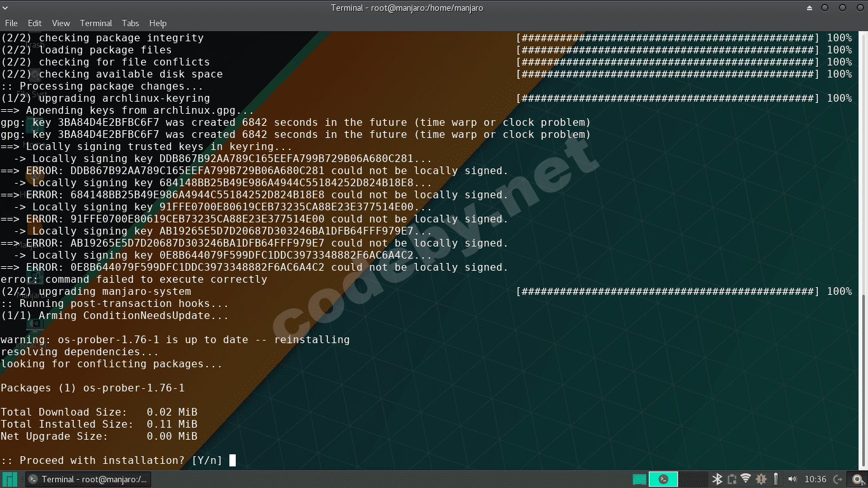
Task: Switch to the empty third workspace
Action: point(694,479)
